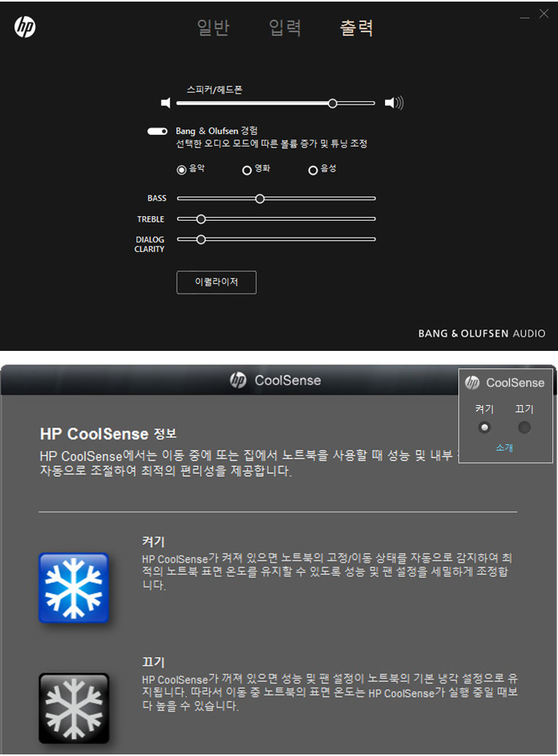Toggle the Bang & Olufsen 경험 switch
This screenshot has width=558, height=756.
(157, 131)
